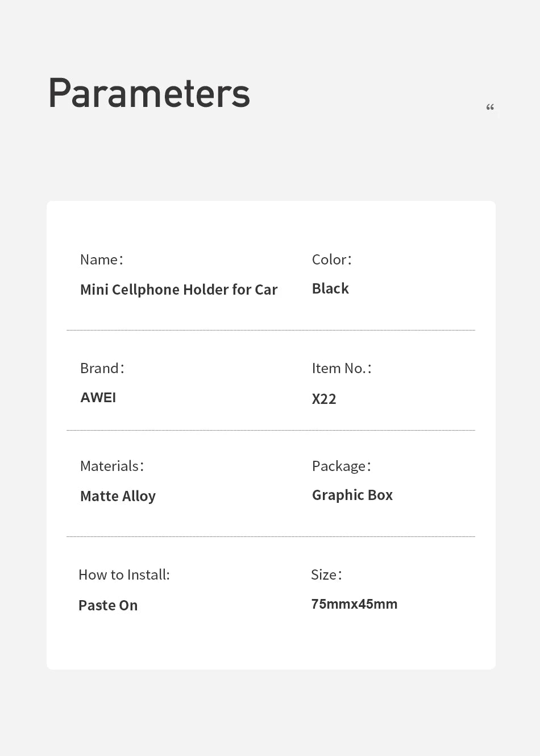Select the X22 item number
Viewport: 540px width, 756px height.
[x=324, y=399]
